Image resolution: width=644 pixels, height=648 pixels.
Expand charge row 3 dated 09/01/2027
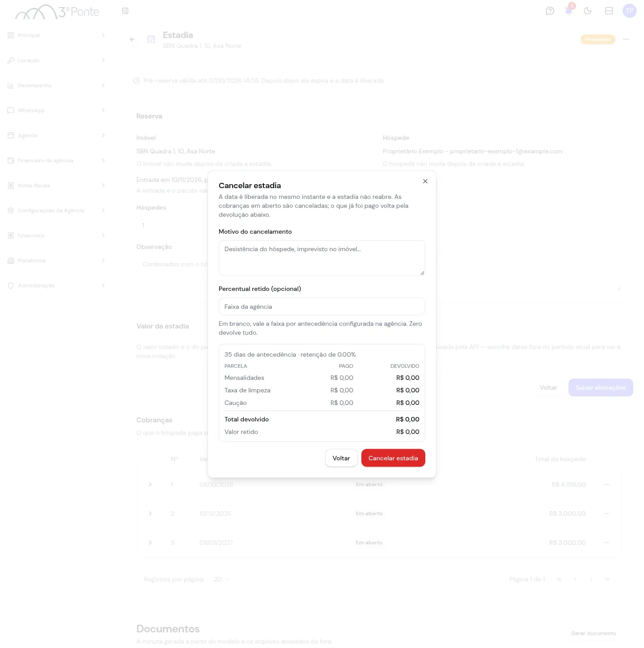coord(150,543)
